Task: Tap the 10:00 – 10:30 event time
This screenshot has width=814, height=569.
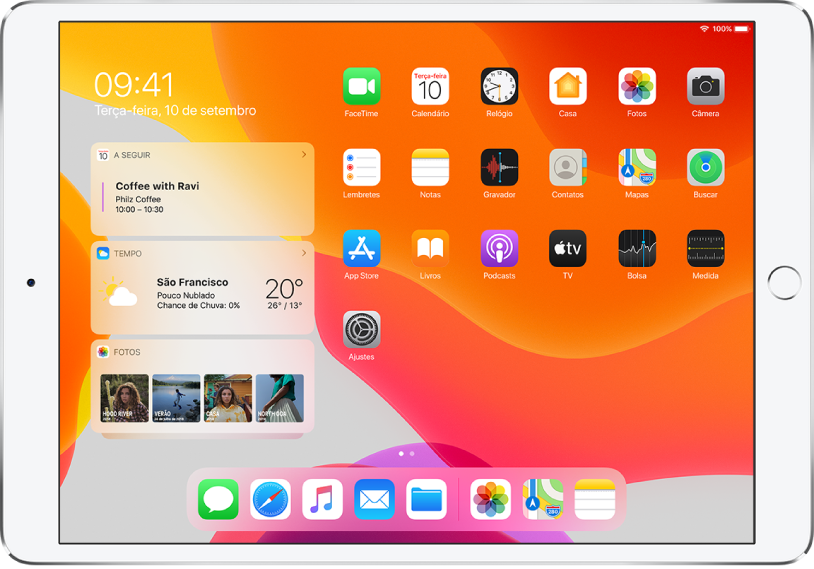Action: coord(139,209)
